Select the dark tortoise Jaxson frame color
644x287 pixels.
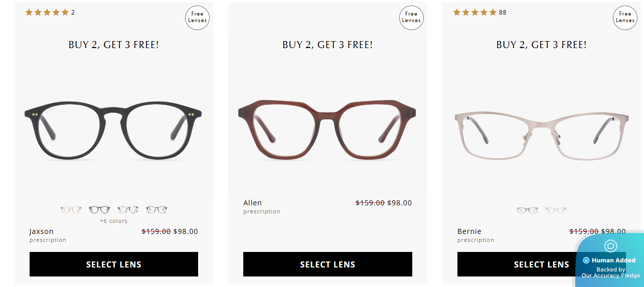(156, 210)
